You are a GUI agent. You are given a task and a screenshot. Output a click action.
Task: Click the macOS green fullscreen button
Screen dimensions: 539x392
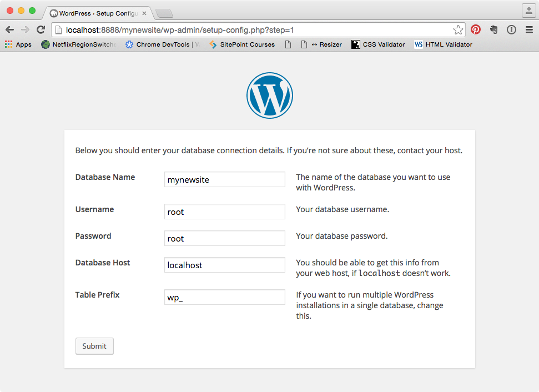(32, 11)
